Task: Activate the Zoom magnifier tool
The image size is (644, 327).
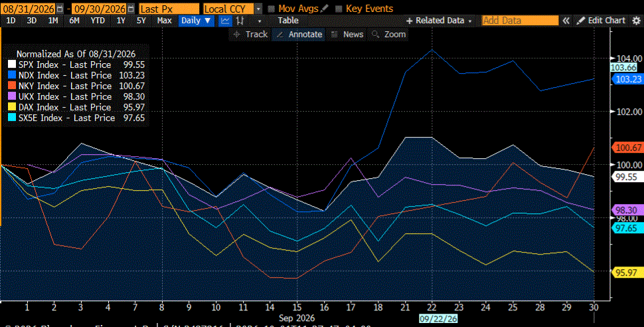Action: tap(388, 35)
